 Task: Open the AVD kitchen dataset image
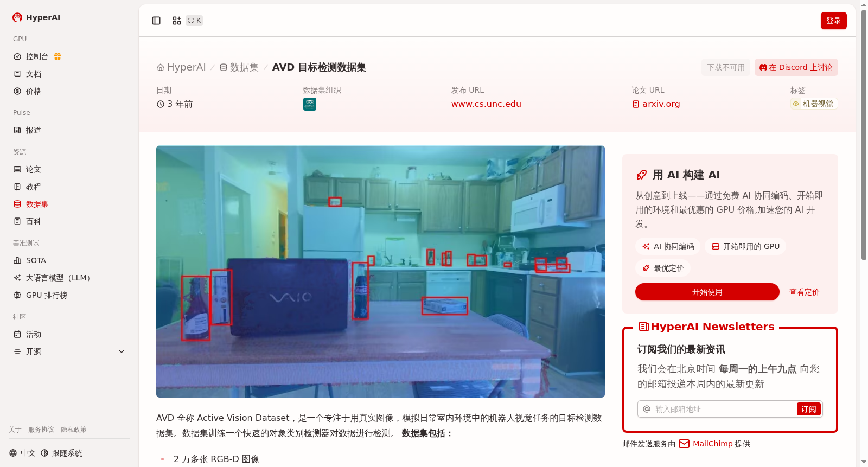click(x=380, y=271)
